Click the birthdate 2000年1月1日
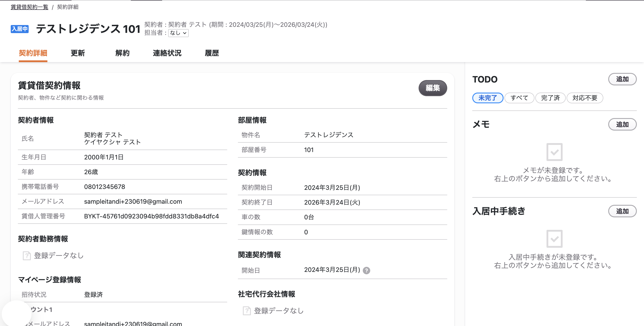Screen dimensions: 644x326 click(x=104, y=157)
